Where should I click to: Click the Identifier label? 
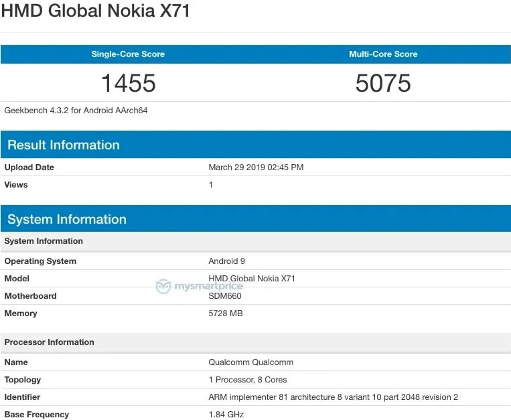coord(23,397)
